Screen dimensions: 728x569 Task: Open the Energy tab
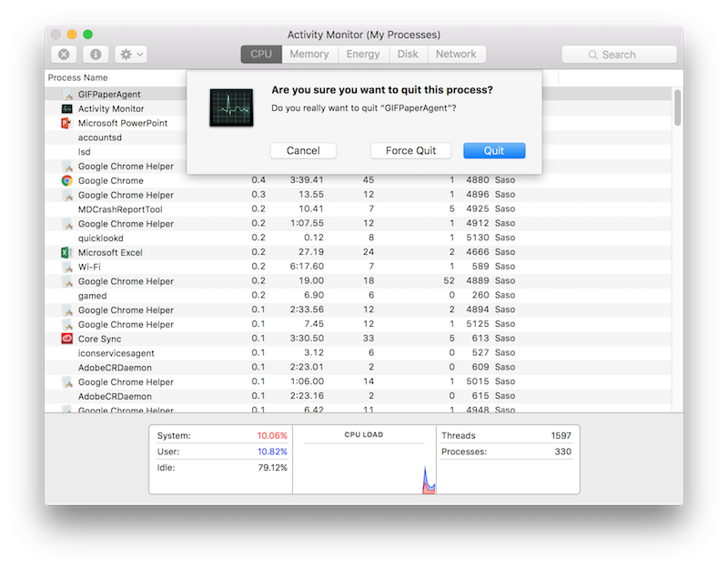[x=363, y=55]
